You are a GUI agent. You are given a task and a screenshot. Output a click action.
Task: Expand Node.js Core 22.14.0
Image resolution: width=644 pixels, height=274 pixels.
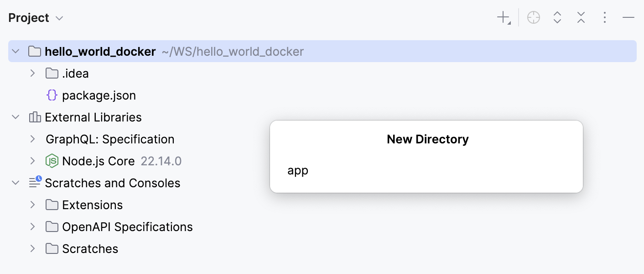pyautogui.click(x=32, y=161)
